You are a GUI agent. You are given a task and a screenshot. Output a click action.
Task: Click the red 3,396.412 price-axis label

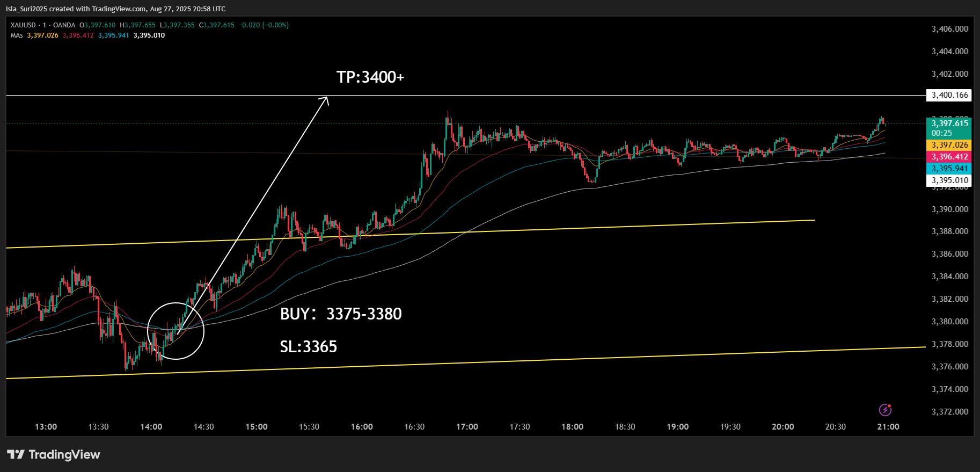949,157
